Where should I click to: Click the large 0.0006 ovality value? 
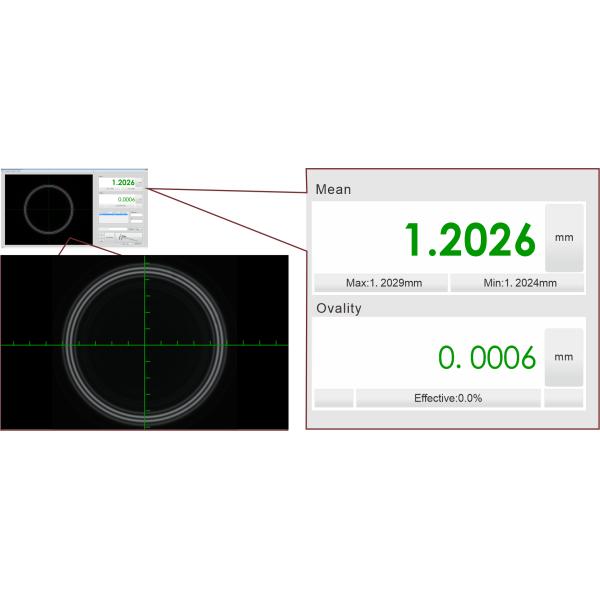coord(487,358)
